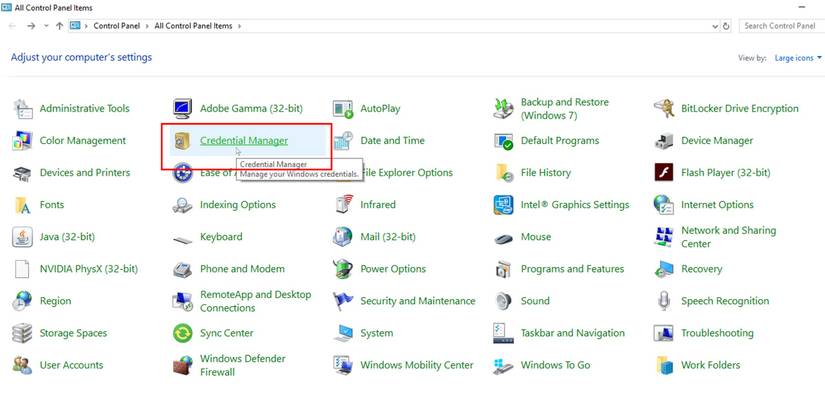Open the File History folder icon
Screen dimensions: 825x413
tap(504, 173)
